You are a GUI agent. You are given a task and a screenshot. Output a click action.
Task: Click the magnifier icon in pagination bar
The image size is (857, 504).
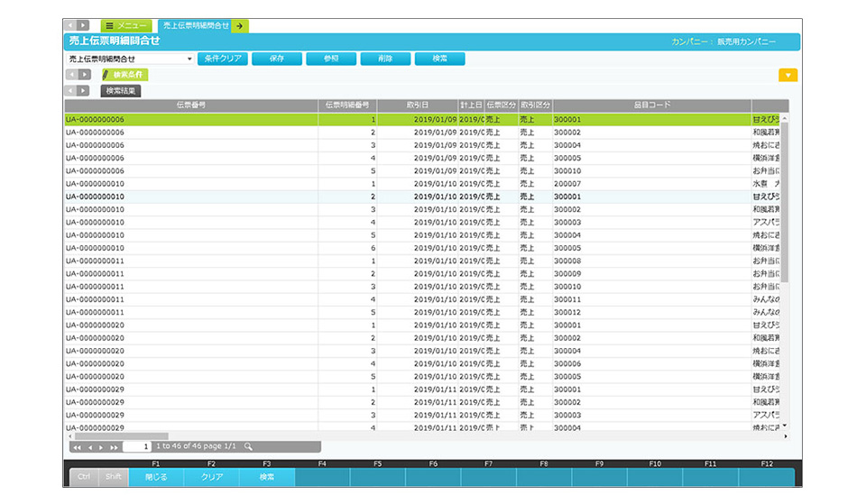(248, 446)
